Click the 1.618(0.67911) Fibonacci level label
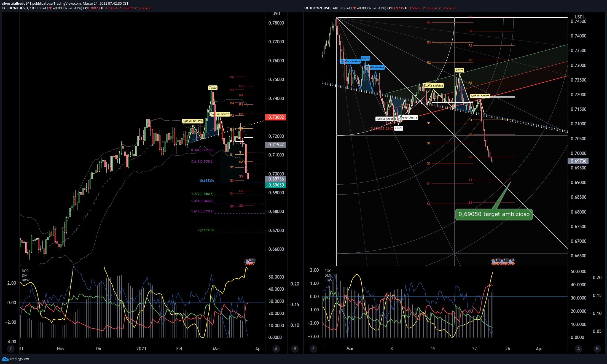607x364 pixels. click(202, 211)
